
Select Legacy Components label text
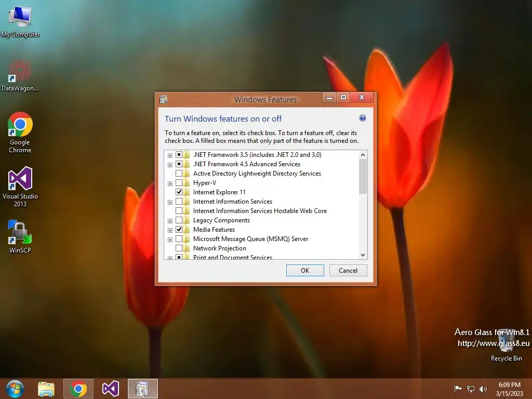tap(221, 220)
